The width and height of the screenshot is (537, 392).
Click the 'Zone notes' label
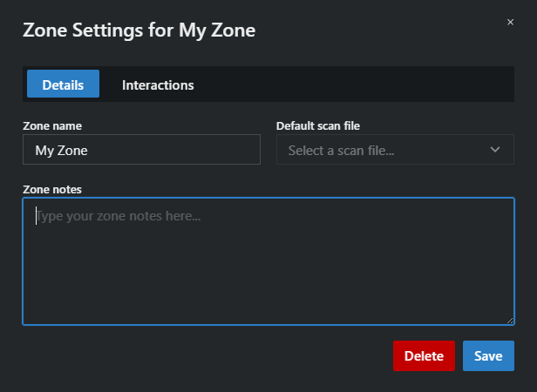[x=54, y=189]
